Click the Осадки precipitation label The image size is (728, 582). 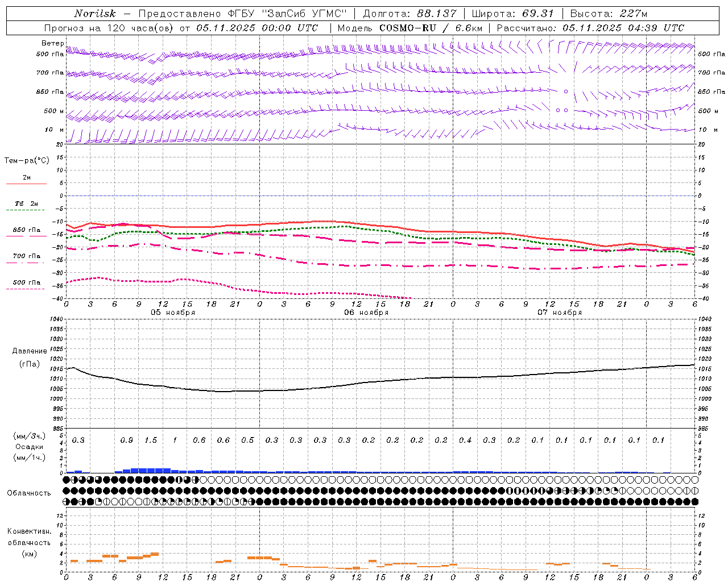(x=30, y=447)
